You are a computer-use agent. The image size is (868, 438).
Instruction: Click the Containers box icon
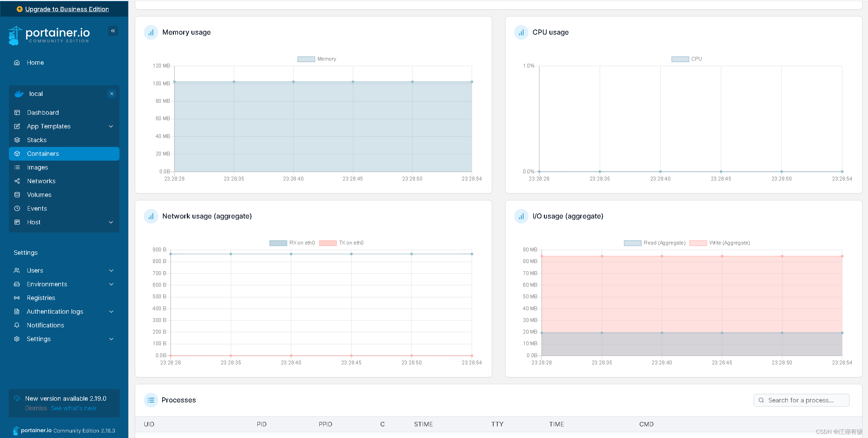tap(17, 154)
